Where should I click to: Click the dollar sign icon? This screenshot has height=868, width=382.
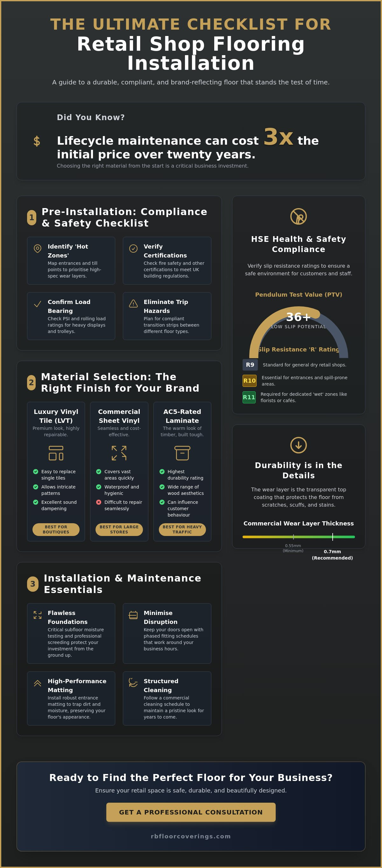click(37, 141)
